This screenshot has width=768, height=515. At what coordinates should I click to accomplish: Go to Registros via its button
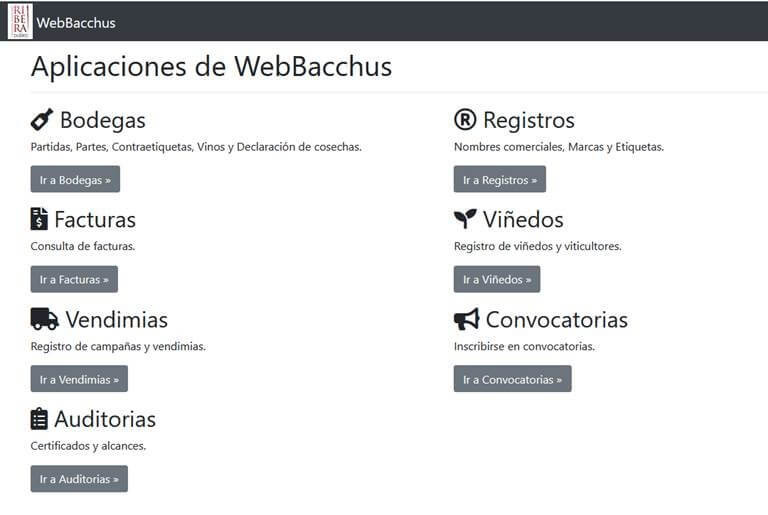coord(500,179)
